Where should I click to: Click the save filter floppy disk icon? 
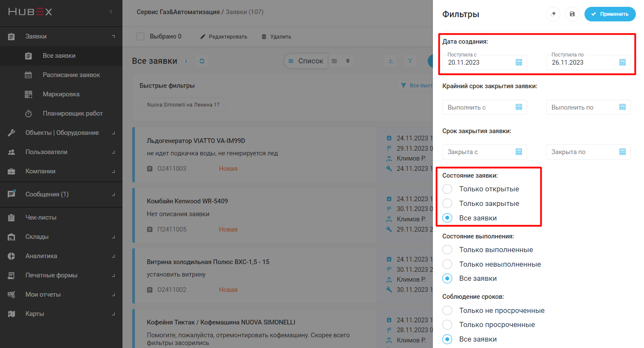(572, 14)
